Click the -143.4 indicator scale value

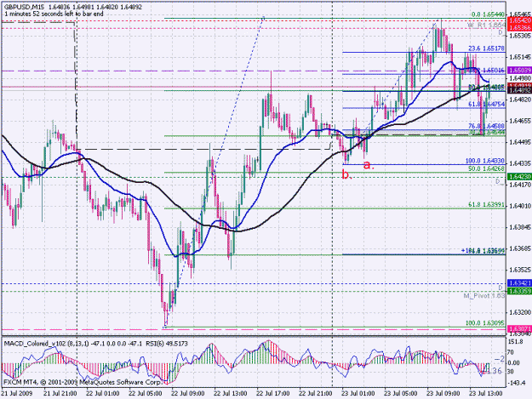(517, 383)
